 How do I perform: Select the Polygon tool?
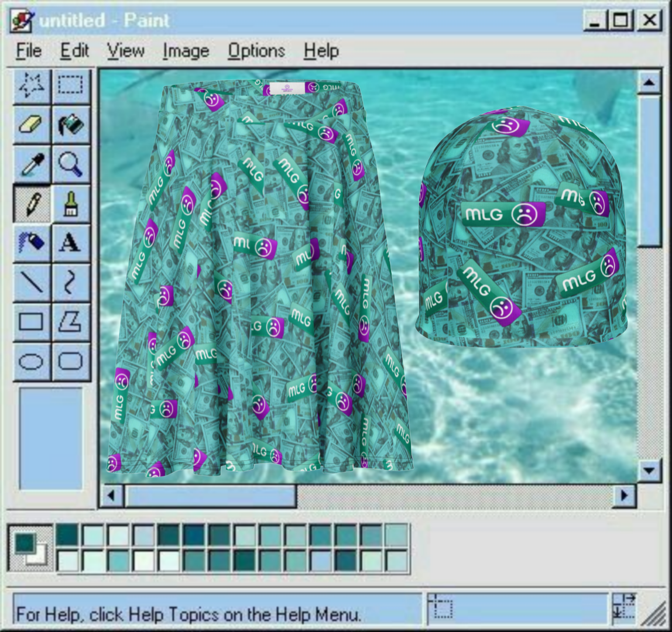(71, 321)
